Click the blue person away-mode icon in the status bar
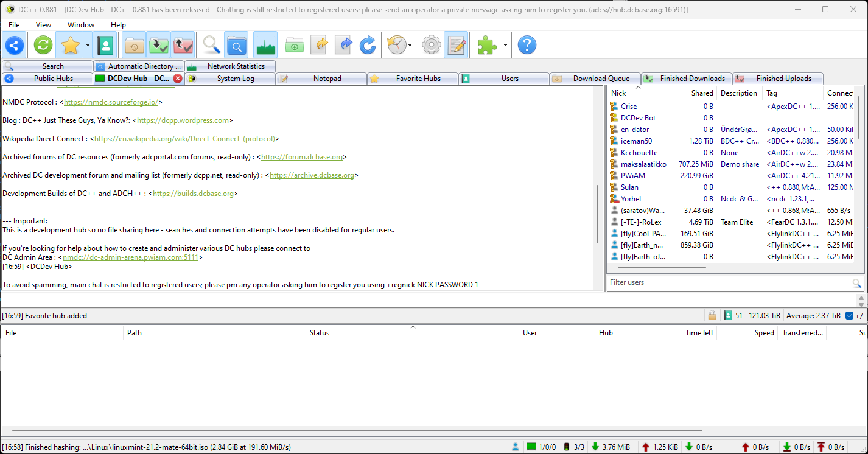This screenshot has height=454, width=868. click(x=516, y=447)
